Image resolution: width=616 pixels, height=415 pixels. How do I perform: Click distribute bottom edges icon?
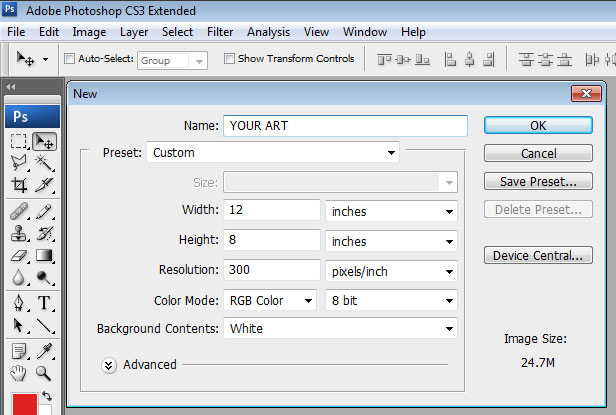coord(565,60)
